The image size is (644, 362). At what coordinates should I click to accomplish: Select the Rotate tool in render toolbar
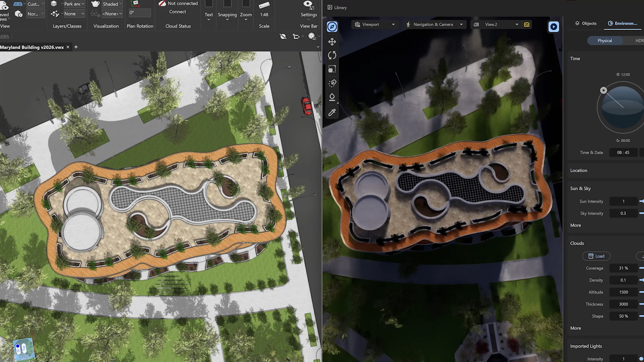(x=332, y=55)
